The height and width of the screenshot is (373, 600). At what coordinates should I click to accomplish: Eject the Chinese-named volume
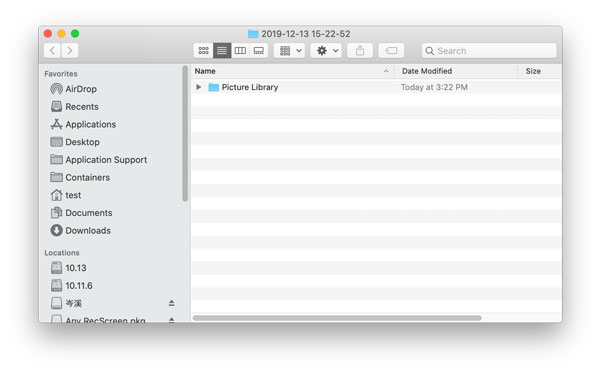(x=171, y=303)
